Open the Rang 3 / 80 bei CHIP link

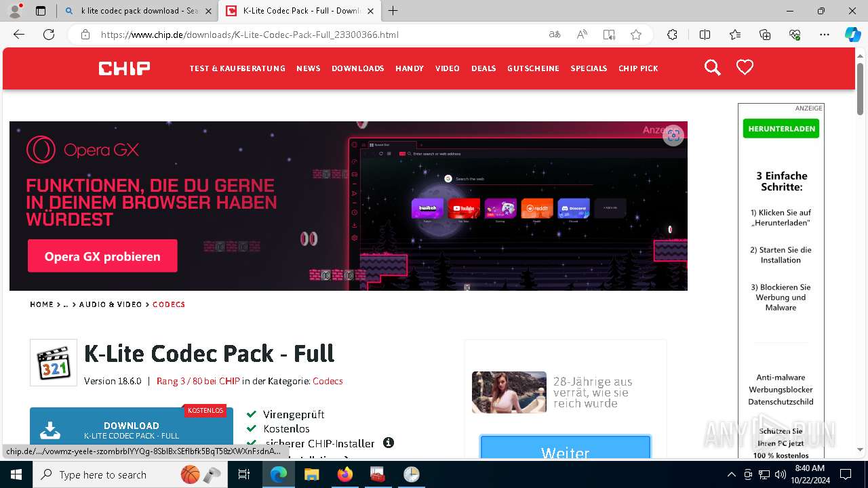click(198, 381)
